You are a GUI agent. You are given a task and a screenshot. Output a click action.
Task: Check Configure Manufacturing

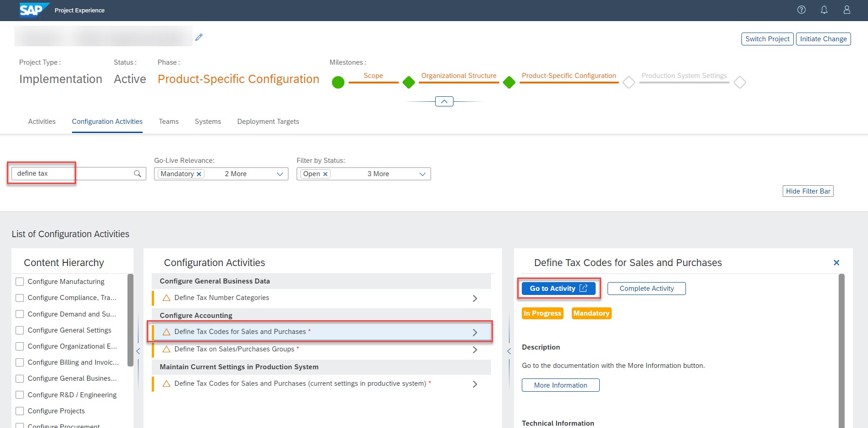(20, 282)
